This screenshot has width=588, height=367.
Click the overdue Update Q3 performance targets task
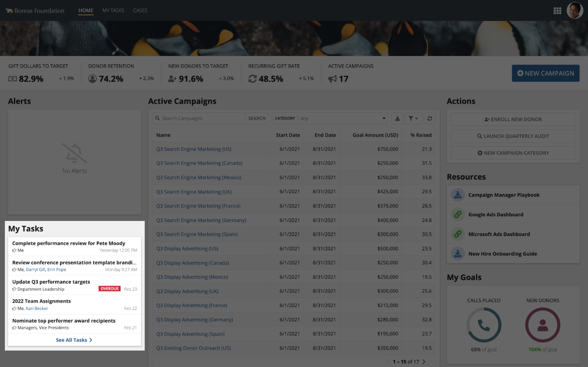click(51, 282)
